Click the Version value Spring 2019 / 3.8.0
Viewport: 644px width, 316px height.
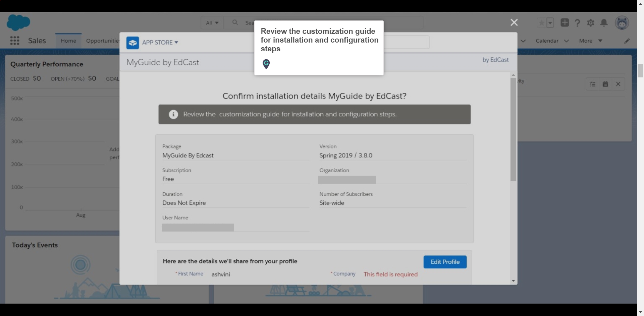click(x=346, y=155)
